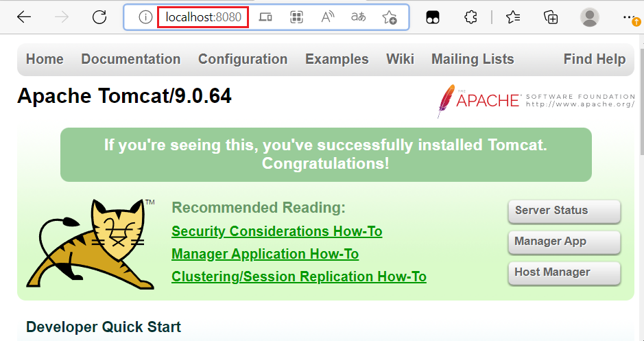Image resolution: width=644 pixels, height=341 pixels.
Task: Open the Configuration nav item
Action: point(243,59)
